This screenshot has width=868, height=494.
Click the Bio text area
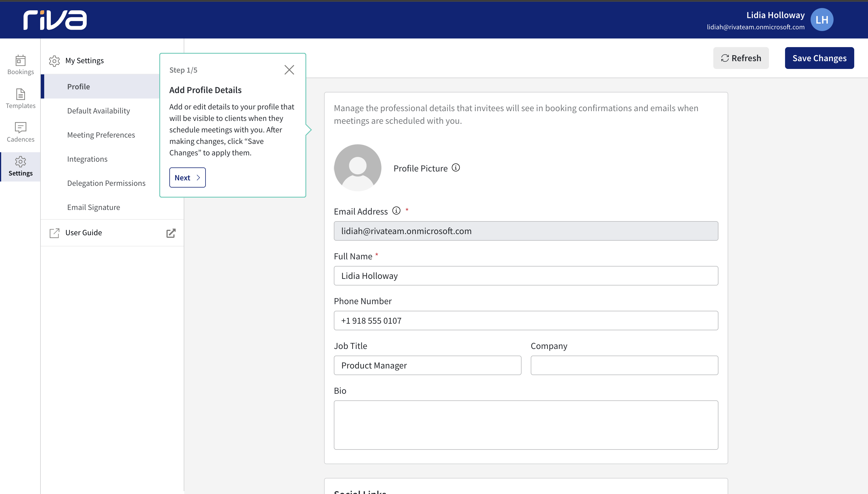(x=526, y=425)
